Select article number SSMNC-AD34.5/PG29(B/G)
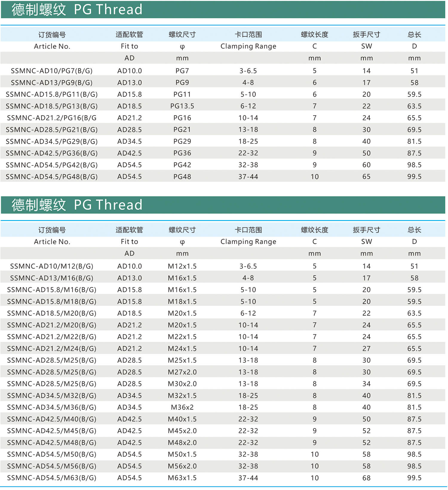This screenshot has width=448, height=490. click(x=52, y=141)
